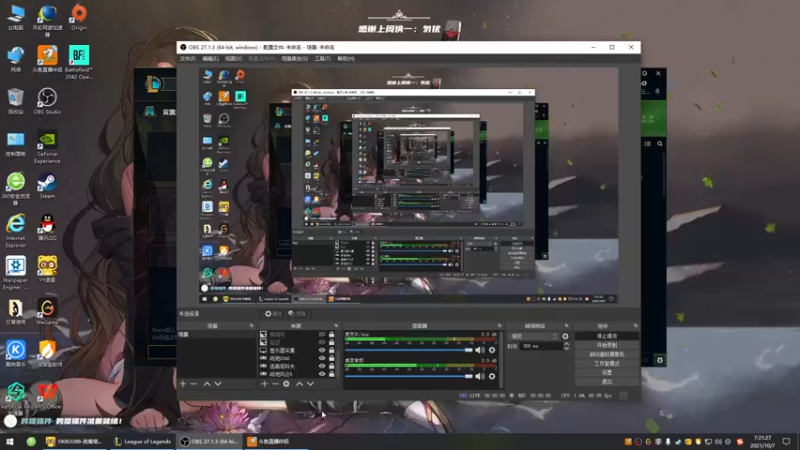Pop out the Sources dock panel
This screenshot has width=800, height=450.
tap(336, 326)
